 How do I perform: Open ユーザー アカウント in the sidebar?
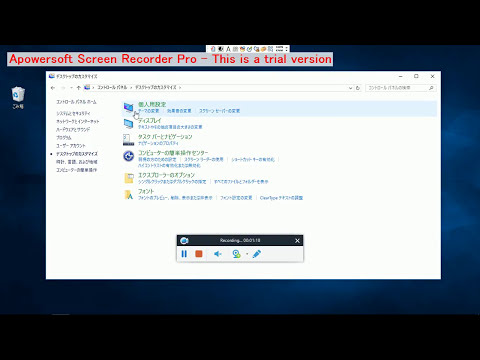pyautogui.click(x=71, y=146)
